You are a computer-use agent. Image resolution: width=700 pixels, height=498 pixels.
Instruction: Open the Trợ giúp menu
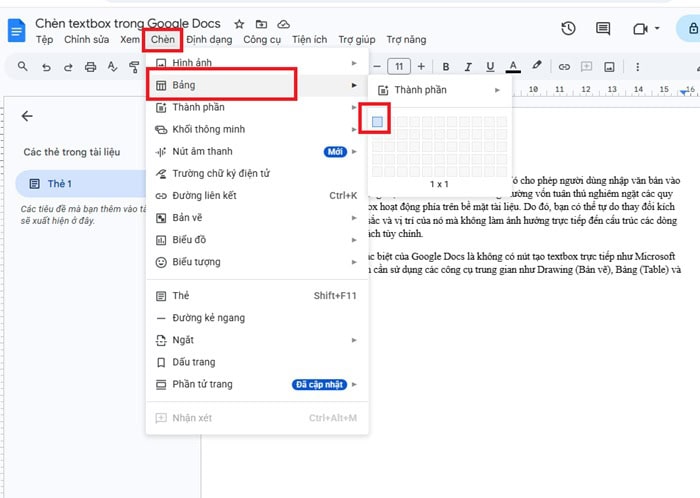coord(357,40)
